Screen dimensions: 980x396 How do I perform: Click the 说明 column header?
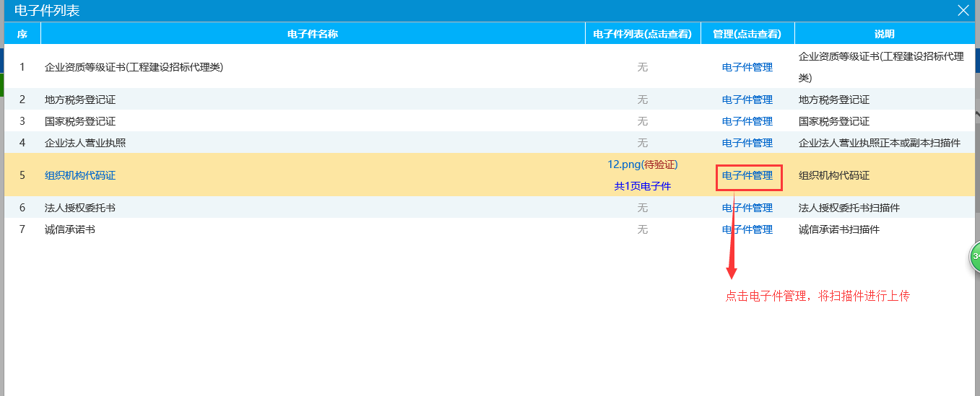pos(884,34)
